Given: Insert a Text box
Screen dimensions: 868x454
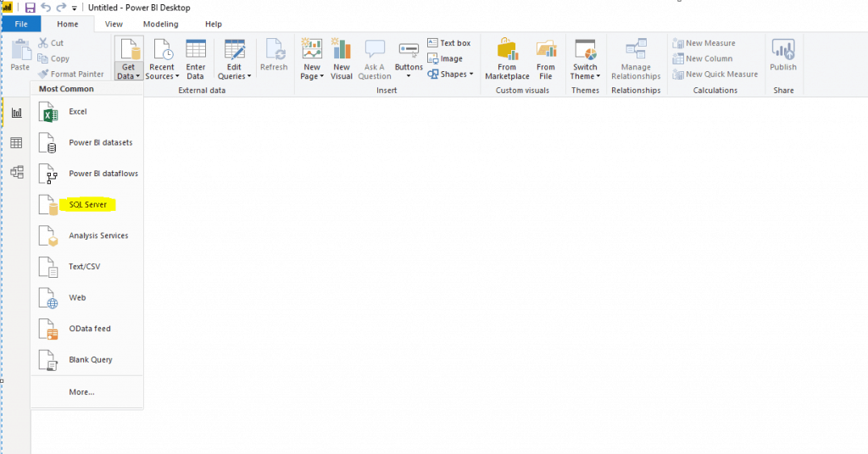Looking at the screenshot, I should coord(448,43).
